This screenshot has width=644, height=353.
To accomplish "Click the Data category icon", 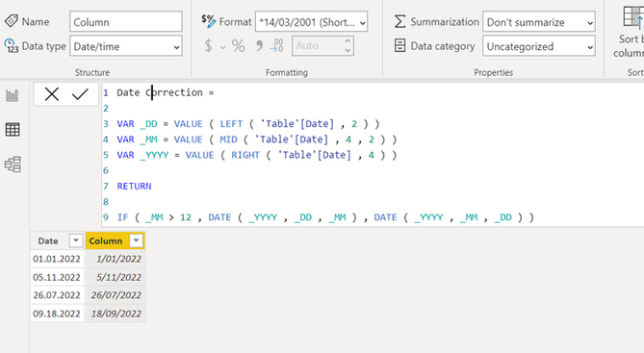I will coord(400,45).
